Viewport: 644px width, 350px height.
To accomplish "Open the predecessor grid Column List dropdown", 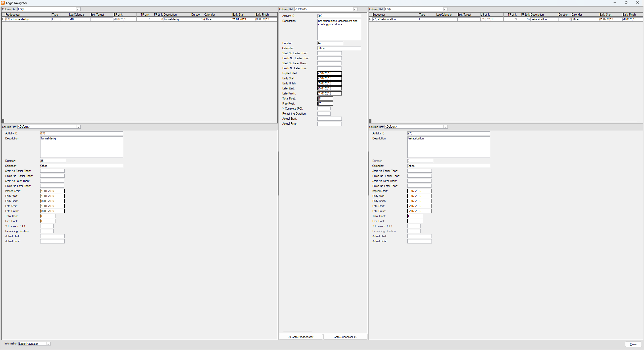I will pos(78,9).
